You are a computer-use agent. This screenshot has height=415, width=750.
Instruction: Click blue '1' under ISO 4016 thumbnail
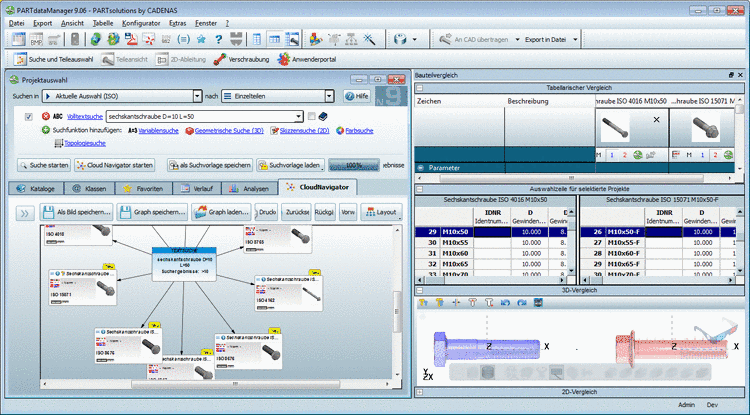pyautogui.click(x=612, y=155)
